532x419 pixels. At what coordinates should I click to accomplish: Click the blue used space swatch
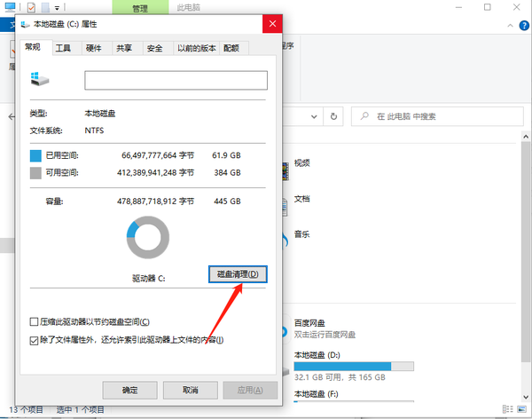pos(35,155)
